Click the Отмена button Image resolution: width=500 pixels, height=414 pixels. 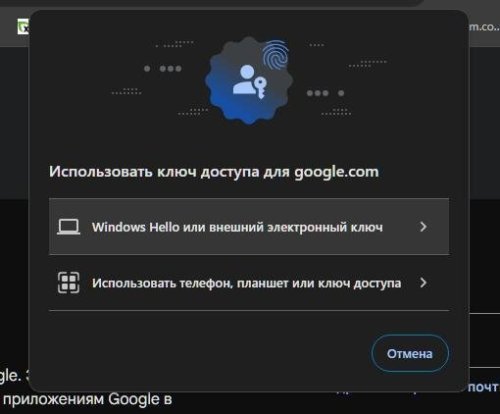pos(410,353)
